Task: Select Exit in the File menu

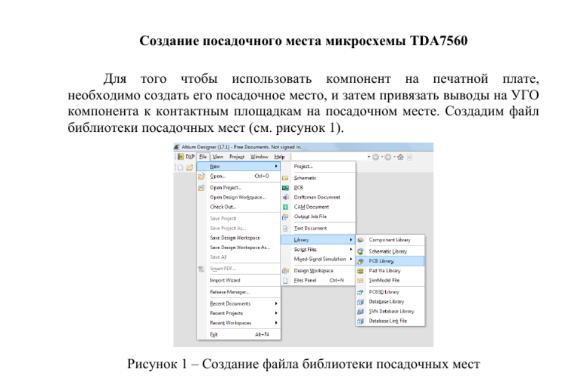Action: tap(214, 335)
